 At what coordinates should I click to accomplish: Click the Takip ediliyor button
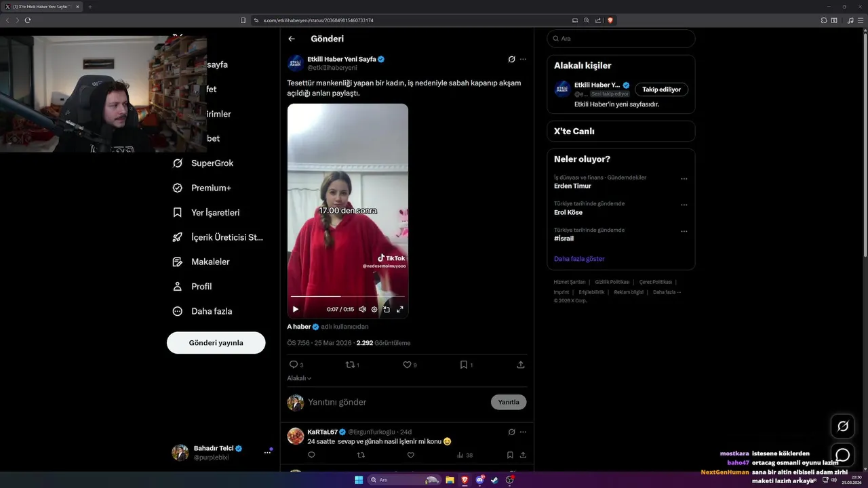tap(662, 89)
